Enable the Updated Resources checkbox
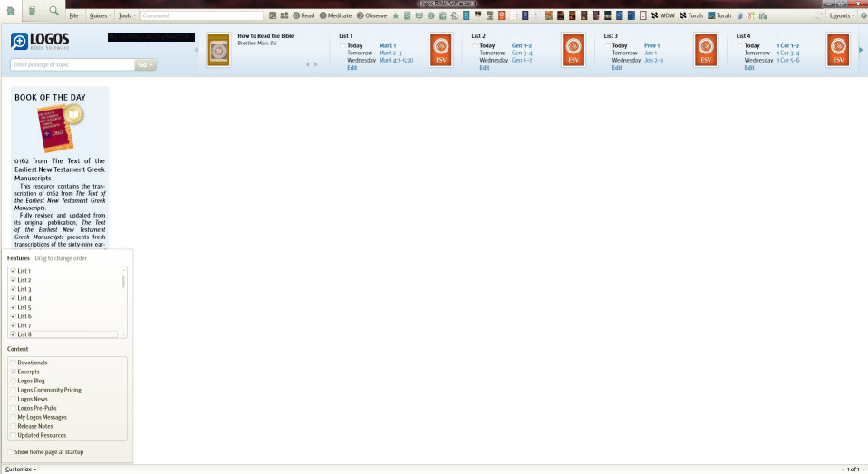Image resolution: width=868 pixels, height=474 pixels. [14, 435]
